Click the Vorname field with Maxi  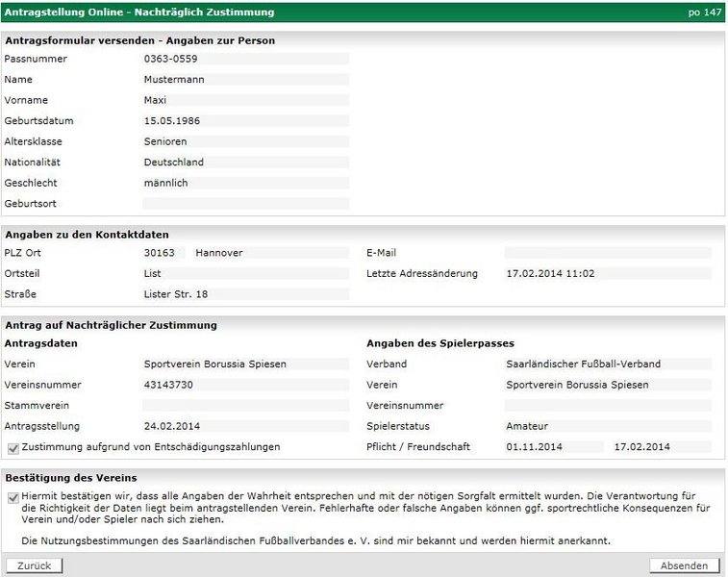(x=245, y=100)
